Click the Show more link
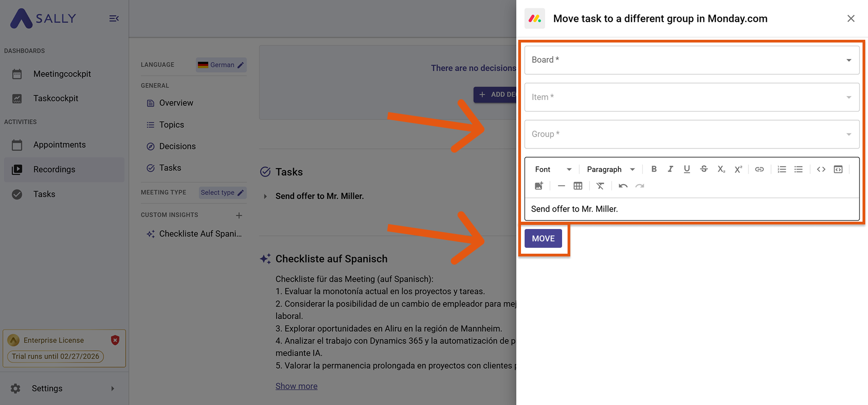868x405 pixels. point(296,386)
